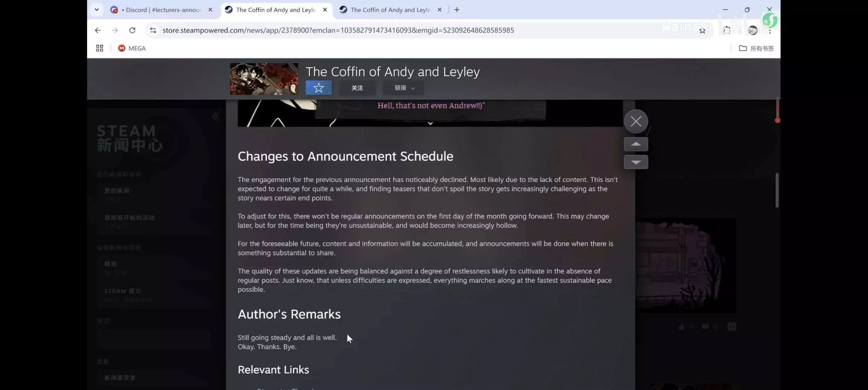Go to previous announcement with up arrow
Image resolution: width=868 pixels, height=390 pixels.
tap(636, 144)
